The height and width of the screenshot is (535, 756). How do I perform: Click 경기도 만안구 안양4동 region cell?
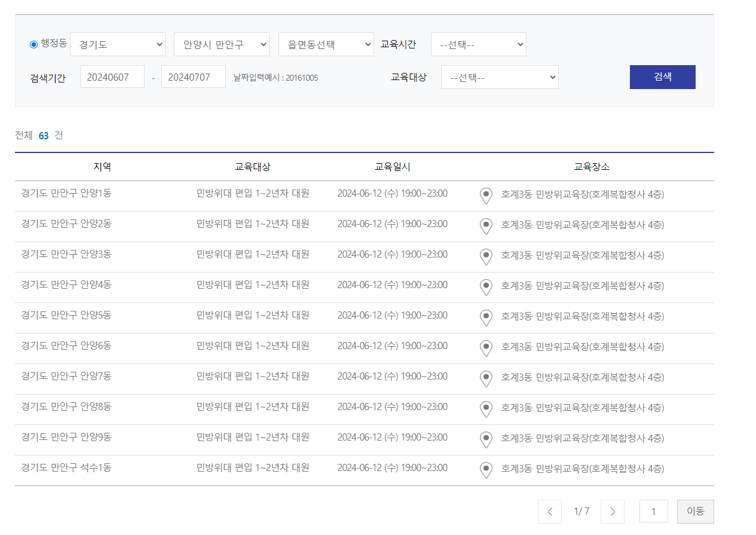click(66, 285)
